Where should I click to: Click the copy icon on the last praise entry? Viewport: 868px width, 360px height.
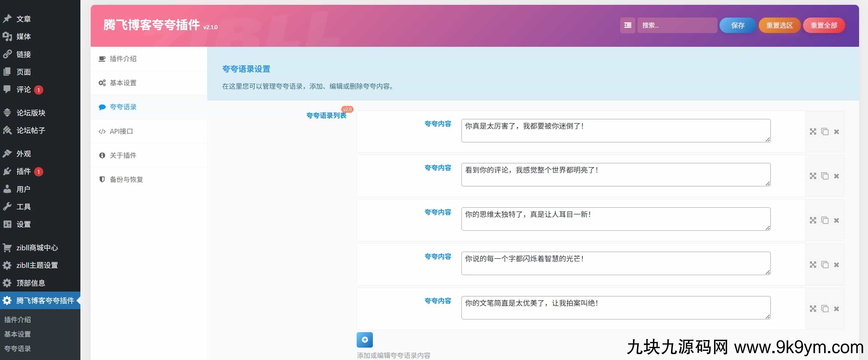coord(825,309)
